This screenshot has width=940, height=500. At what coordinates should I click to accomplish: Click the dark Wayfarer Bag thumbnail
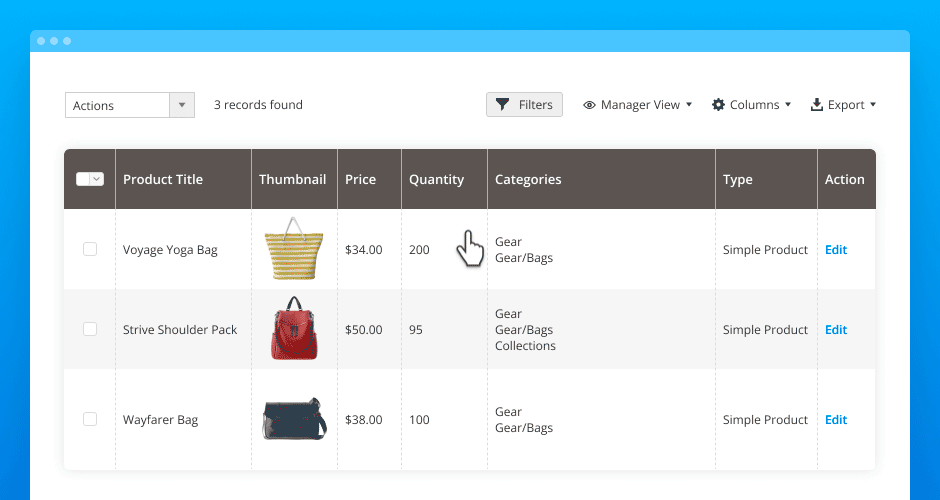tap(294, 419)
